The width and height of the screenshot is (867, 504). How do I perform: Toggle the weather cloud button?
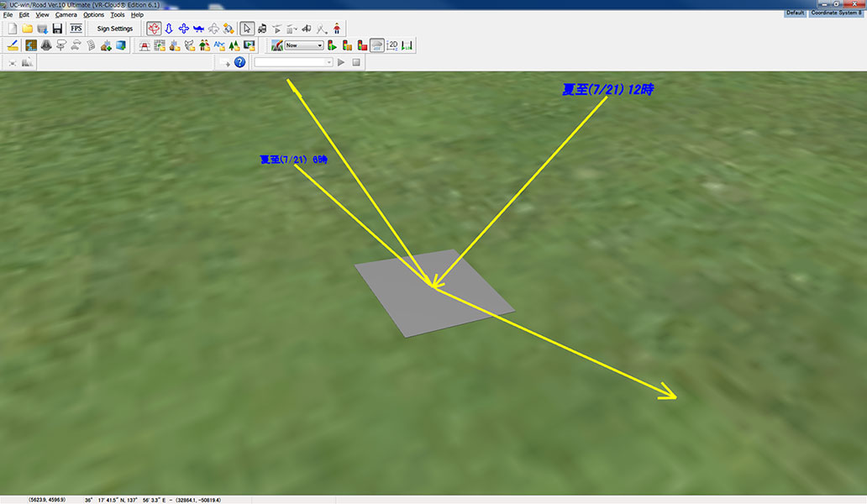pos(377,45)
